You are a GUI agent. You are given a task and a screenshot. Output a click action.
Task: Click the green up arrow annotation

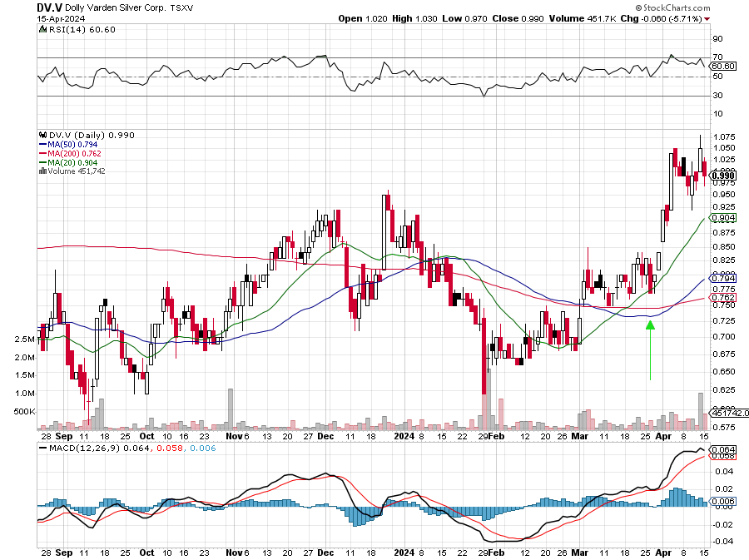coord(649,325)
